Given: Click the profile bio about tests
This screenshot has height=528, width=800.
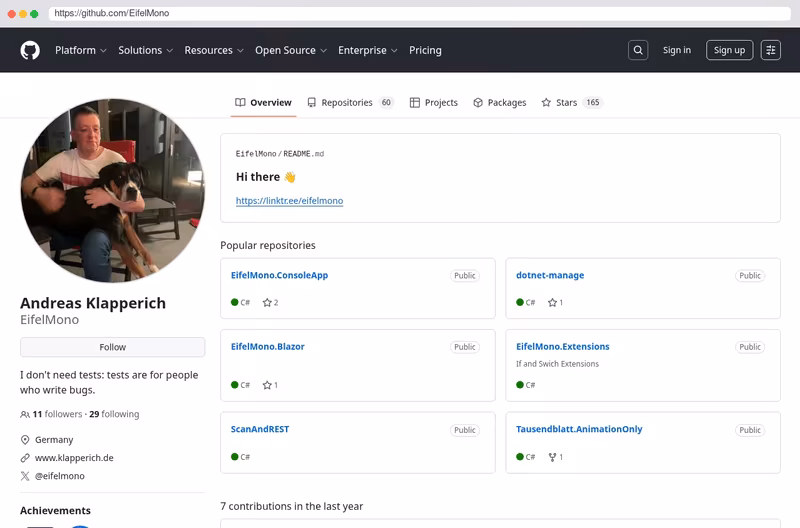Looking at the screenshot, I should pos(109,382).
